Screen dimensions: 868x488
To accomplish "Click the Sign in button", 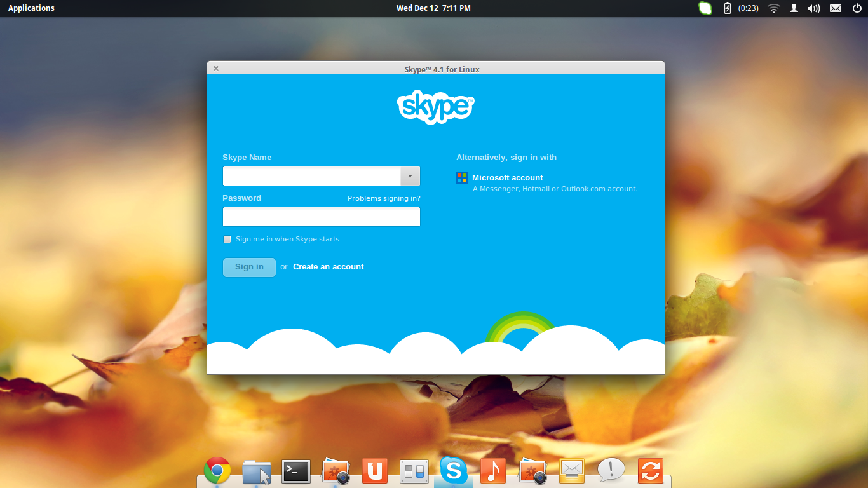I will (249, 267).
